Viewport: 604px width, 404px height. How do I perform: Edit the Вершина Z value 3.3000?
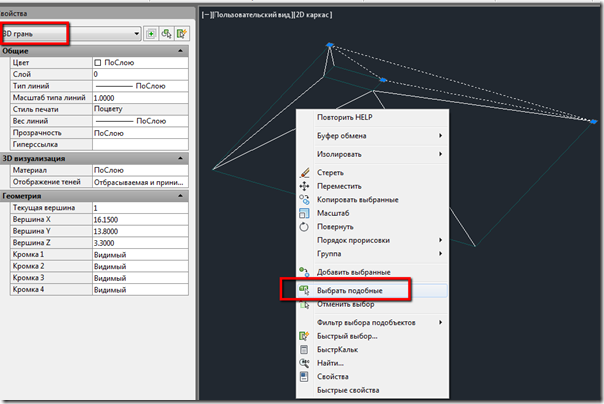click(140, 243)
